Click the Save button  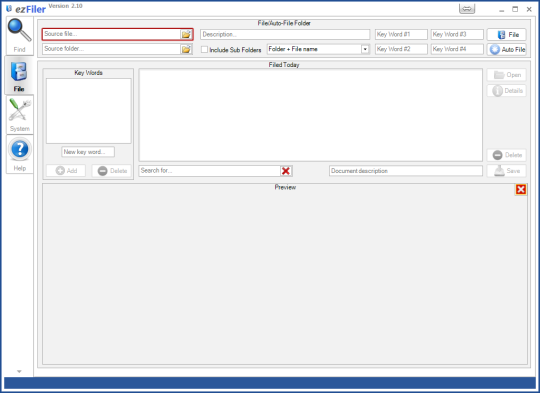coord(507,171)
